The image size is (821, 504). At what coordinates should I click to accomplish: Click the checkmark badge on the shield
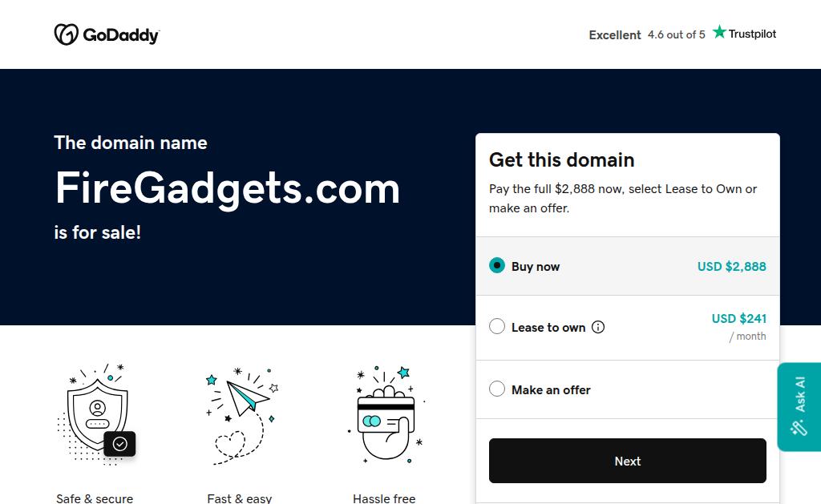120,444
